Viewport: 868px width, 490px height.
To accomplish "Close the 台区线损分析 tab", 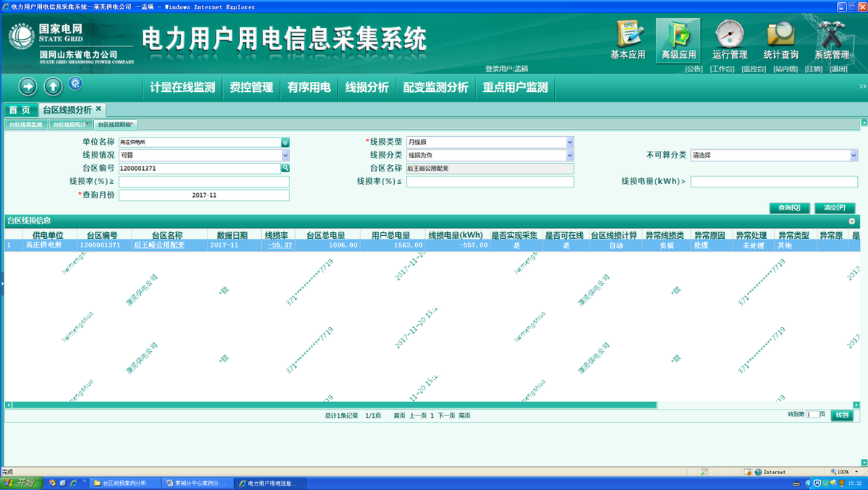I will click(99, 109).
